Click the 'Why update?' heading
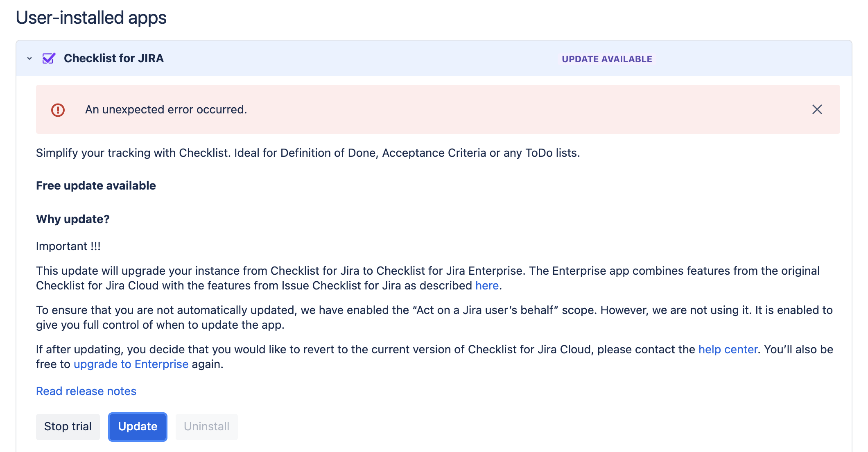The width and height of the screenshot is (868, 452). click(x=73, y=219)
